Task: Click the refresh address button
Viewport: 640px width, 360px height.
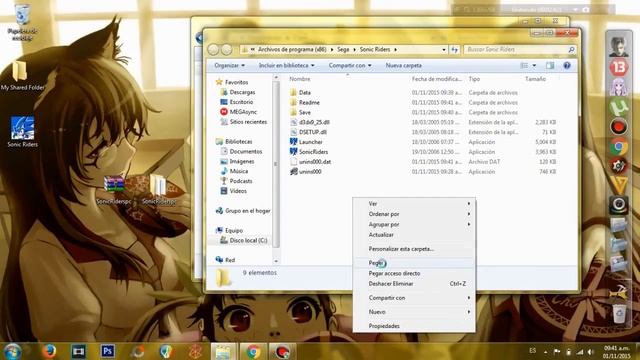Action: (x=454, y=49)
